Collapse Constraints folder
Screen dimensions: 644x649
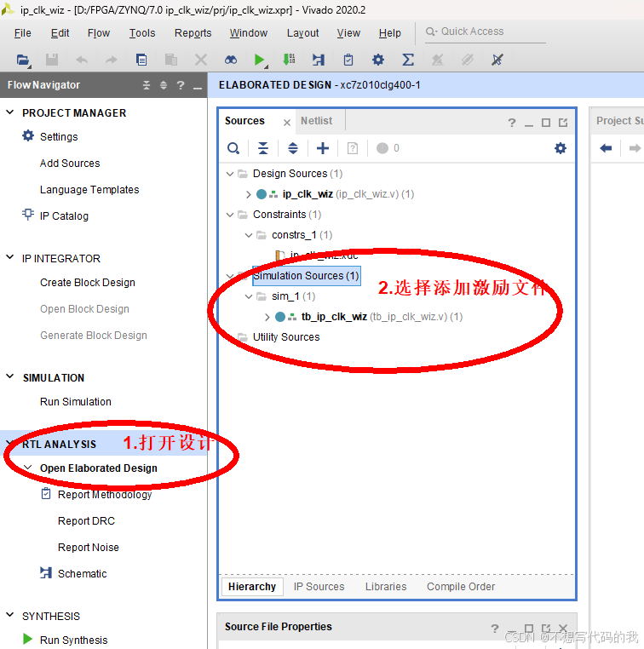click(x=230, y=215)
